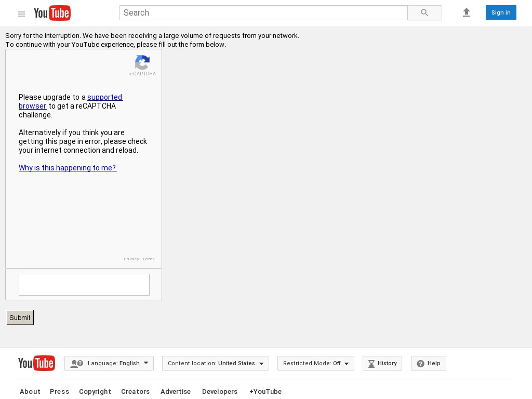This screenshot has height=399, width=532.
Task: Open the supported browser link
Action: coord(104,97)
